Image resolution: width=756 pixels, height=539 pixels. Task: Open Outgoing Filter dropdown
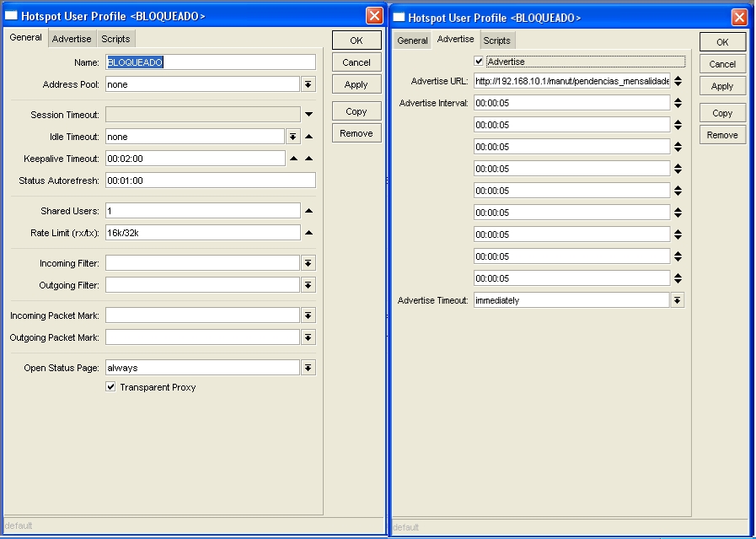tap(308, 285)
